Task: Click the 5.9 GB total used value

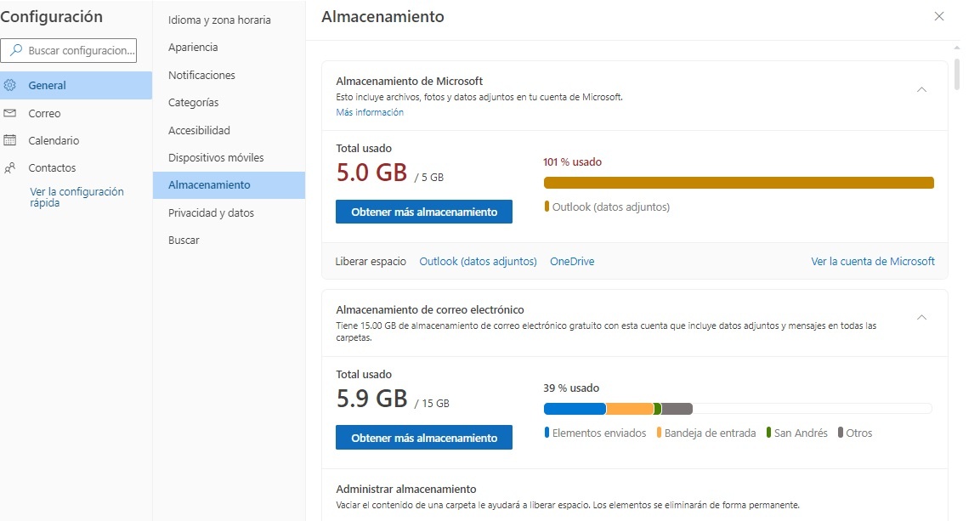Action: click(372, 399)
